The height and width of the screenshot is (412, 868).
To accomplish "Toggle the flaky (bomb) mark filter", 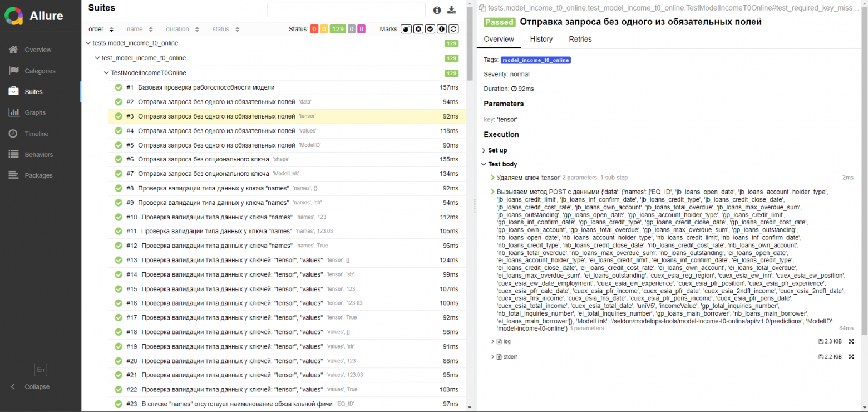I will click(406, 29).
